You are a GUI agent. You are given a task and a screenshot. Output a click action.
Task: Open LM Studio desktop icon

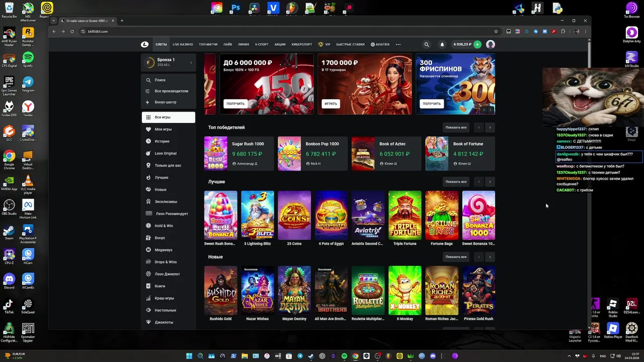pyautogui.click(x=631, y=59)
